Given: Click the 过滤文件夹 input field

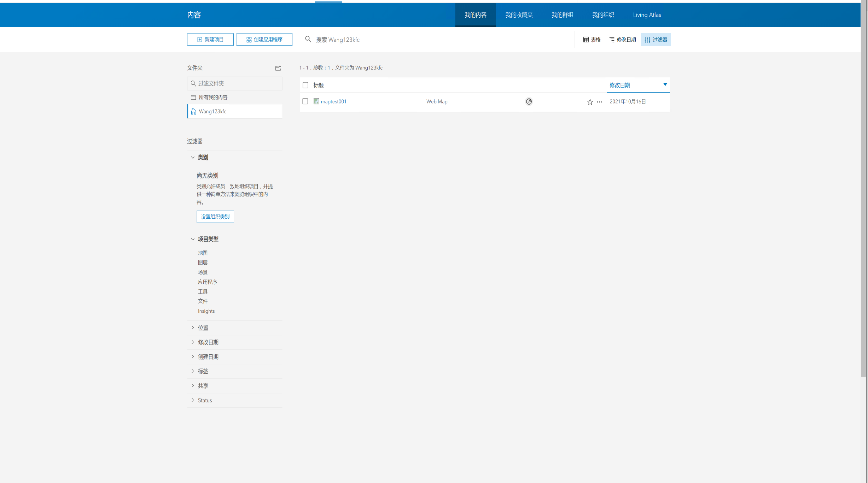Looking at the screenshot, I should point(235,83).
